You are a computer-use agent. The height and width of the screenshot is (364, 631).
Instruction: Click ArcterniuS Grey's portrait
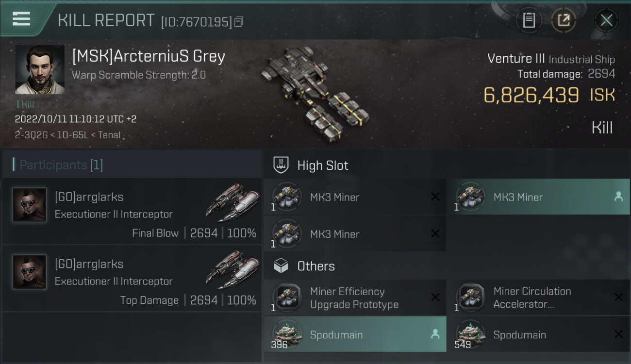coord(40,69)
